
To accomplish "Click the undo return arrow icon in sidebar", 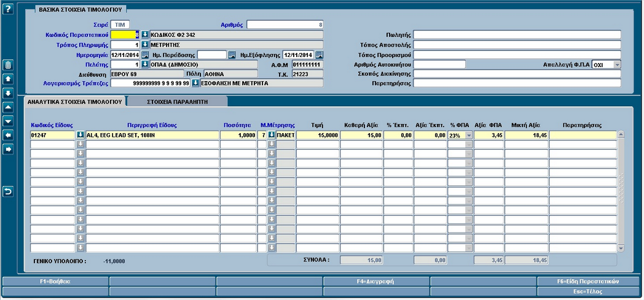I will (8, 191).
